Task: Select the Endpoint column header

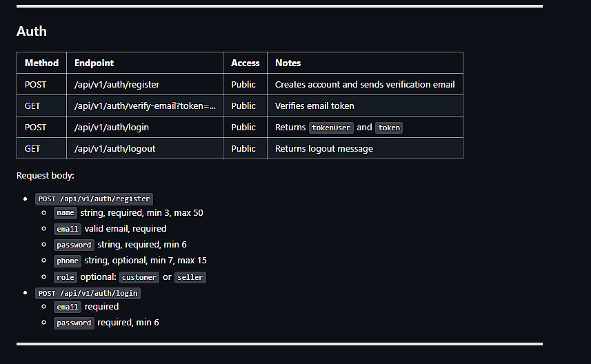Action: coord(94,63)
